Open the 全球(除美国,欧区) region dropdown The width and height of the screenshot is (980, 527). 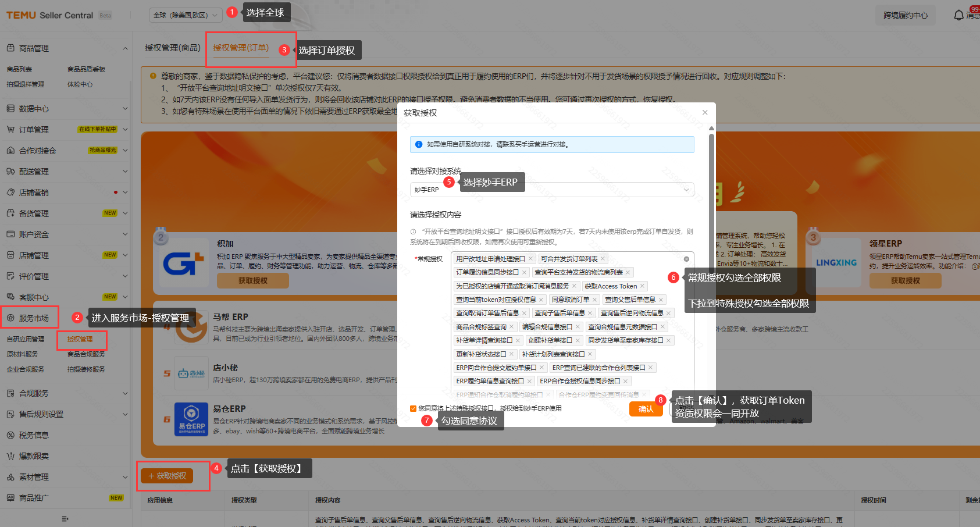click(x=186, y=15)
